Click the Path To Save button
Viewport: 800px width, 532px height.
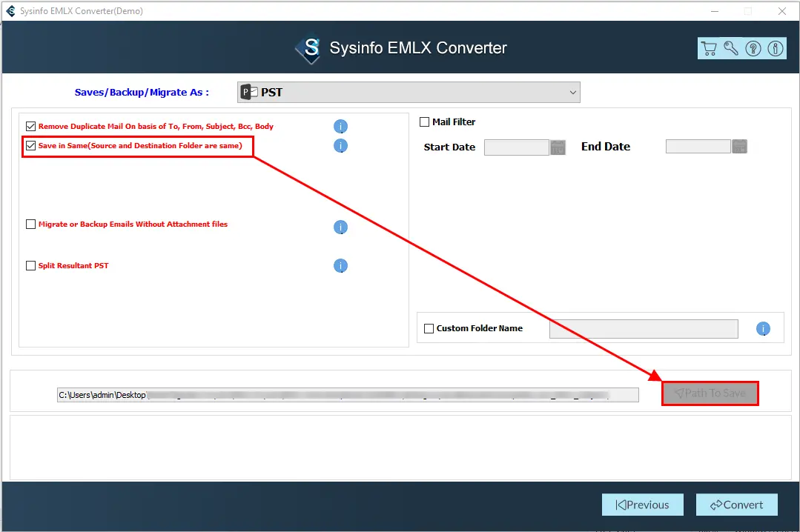pos(710,393)
